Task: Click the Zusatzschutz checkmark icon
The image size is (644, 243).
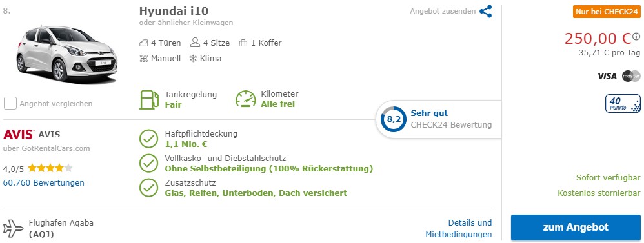Action: pyautogui.click(x=148, y=187)
